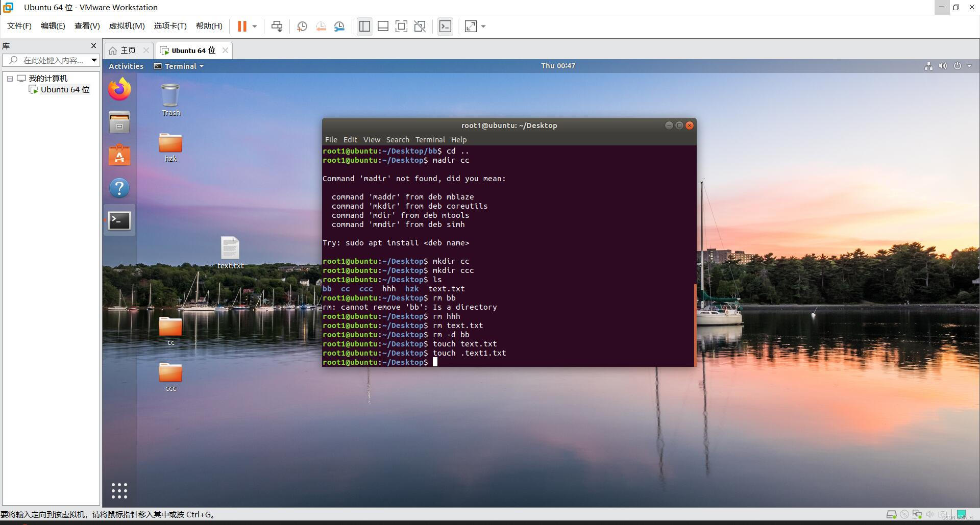Close the 主页 tab
Image resolution: width=980 pixels, height=525 pixels.
(x=146, y=50)
